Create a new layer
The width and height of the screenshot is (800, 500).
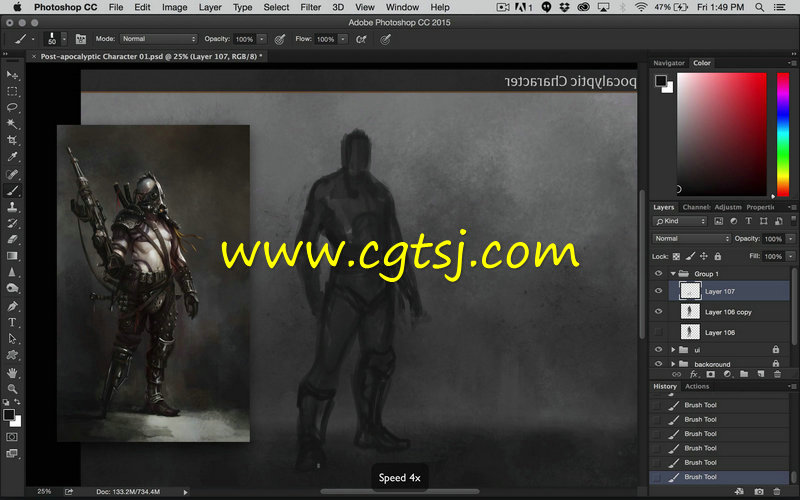pos(761,374)
